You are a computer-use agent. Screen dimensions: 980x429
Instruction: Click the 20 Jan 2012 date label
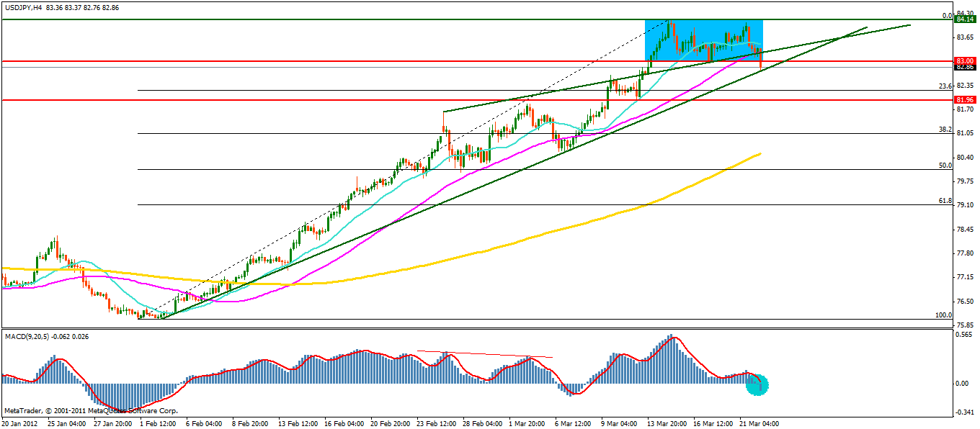pyautogui.click(x=20, y=423)
